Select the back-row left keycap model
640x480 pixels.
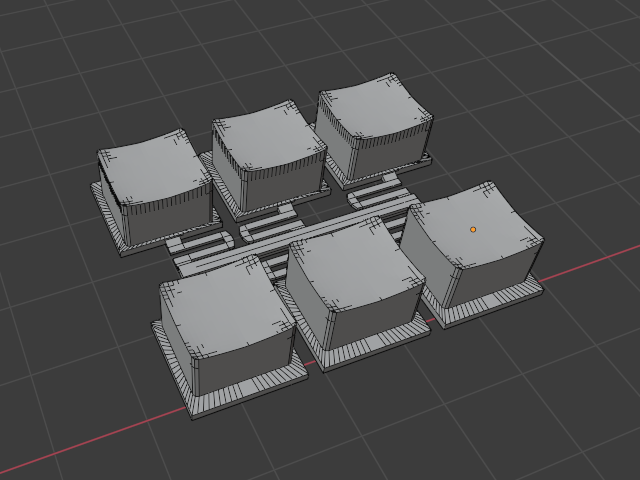click(x=156, y=192)
